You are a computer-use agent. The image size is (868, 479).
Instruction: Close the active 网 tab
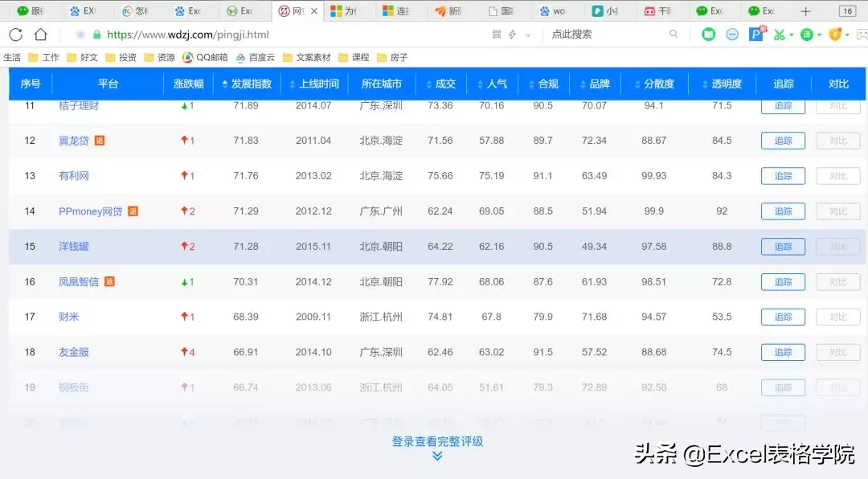pos(314,11)
